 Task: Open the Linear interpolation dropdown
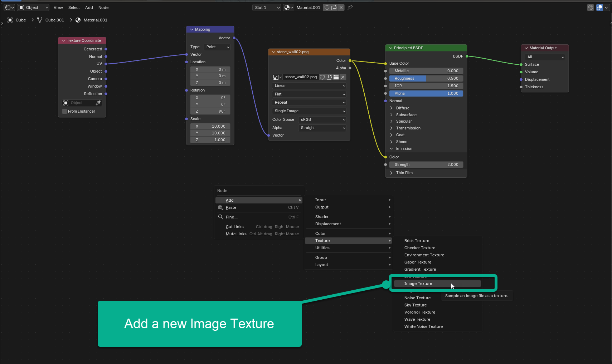click(309, 85)
